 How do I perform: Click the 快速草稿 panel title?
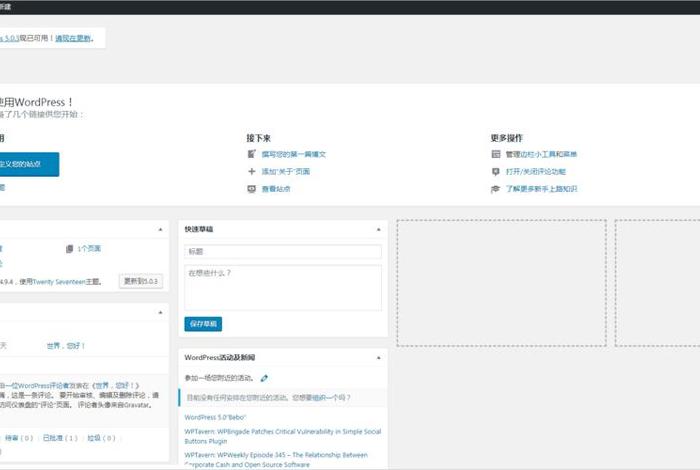coord(199,229)
